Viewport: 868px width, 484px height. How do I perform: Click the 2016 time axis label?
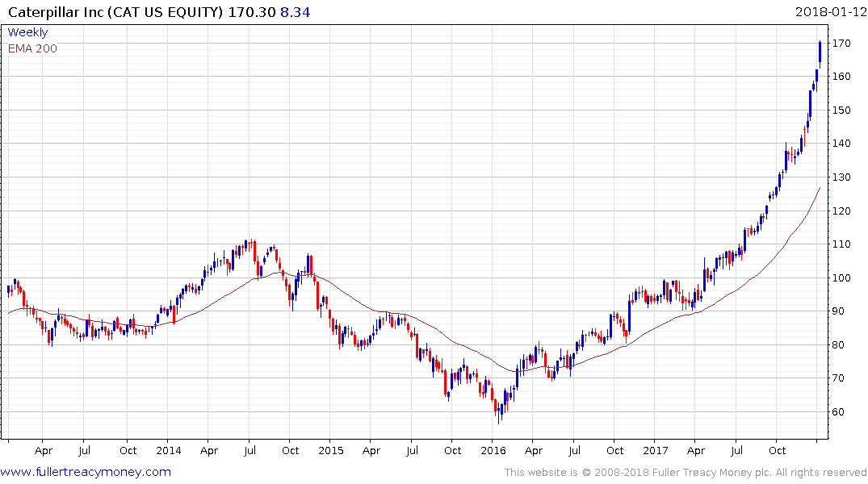pos(493,450)
